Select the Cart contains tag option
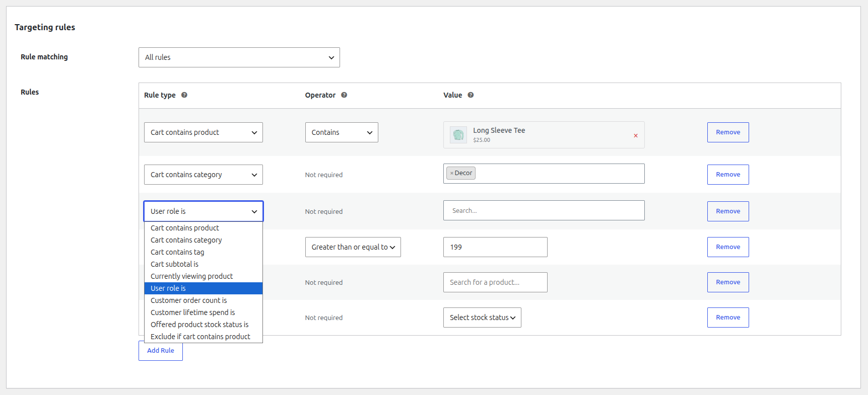The height and width of the screenshot is (395, 868). pyautogui.click(x=204, y=252)
